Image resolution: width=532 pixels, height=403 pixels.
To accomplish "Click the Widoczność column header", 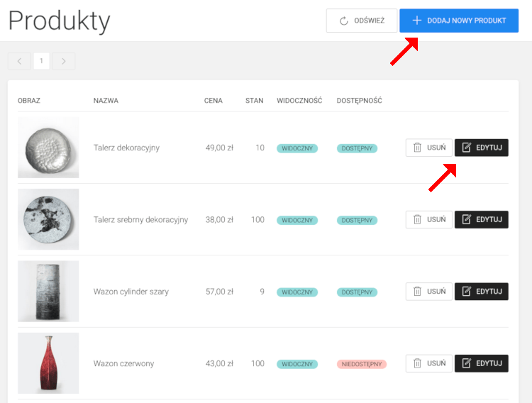I will pyautogui.click(x=299, y=101).
